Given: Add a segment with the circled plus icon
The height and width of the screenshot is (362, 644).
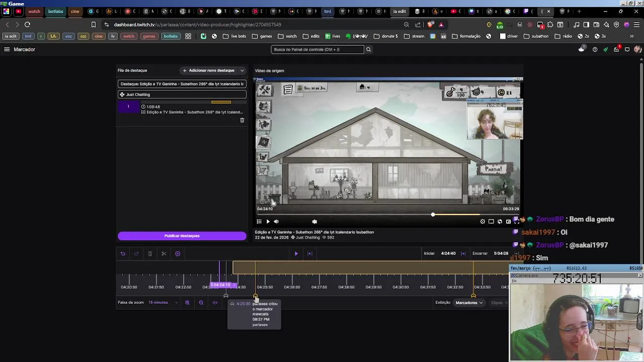Looking at the screenshot, I should click(x=178, y=254).
